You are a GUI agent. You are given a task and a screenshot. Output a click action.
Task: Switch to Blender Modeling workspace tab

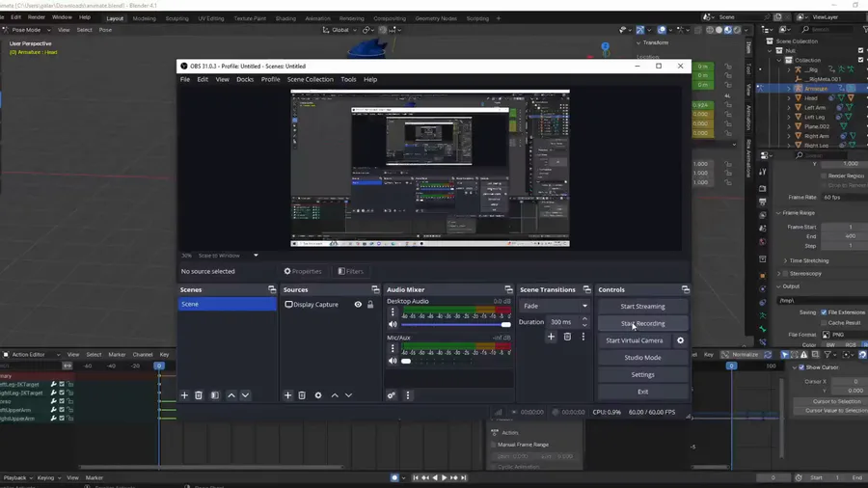pos(144,18)
